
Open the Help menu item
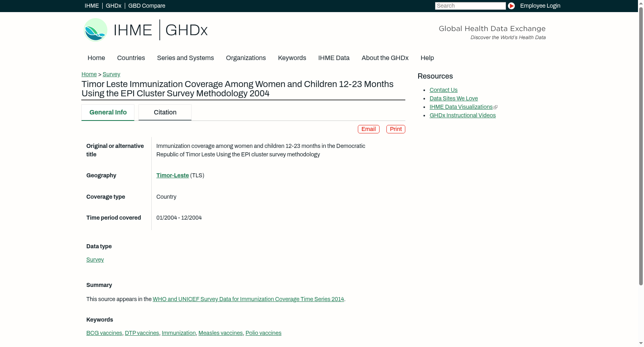pos(427,58)
